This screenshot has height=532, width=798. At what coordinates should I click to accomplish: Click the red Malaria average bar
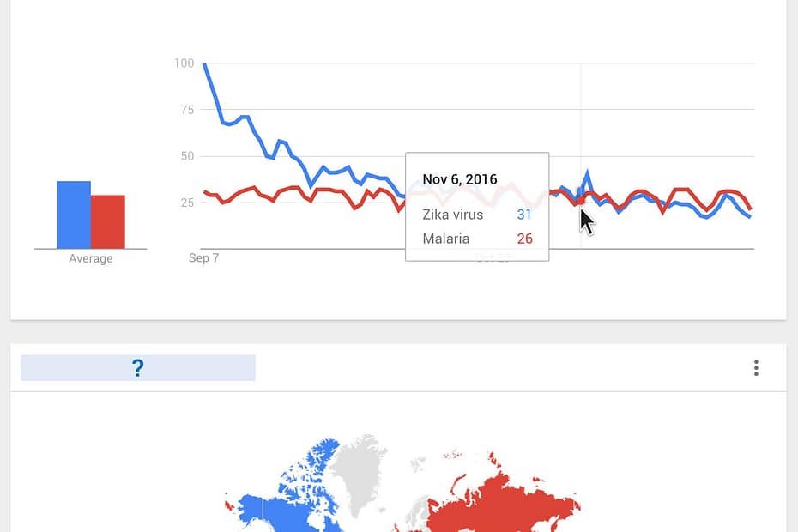click(108, 221)
